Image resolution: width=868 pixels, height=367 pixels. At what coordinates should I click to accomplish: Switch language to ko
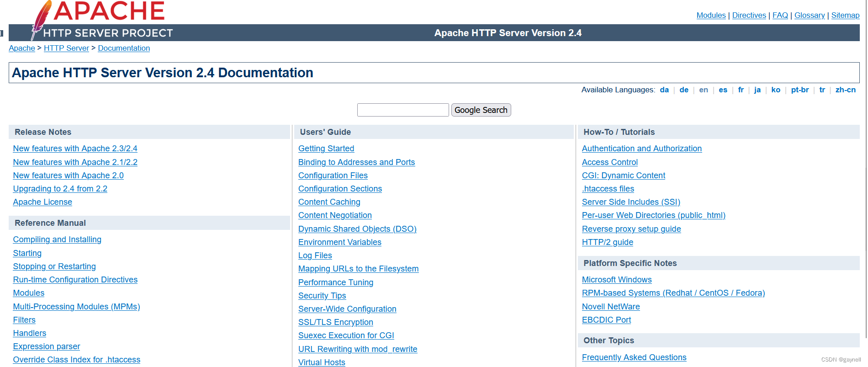(x=776, y=90)
